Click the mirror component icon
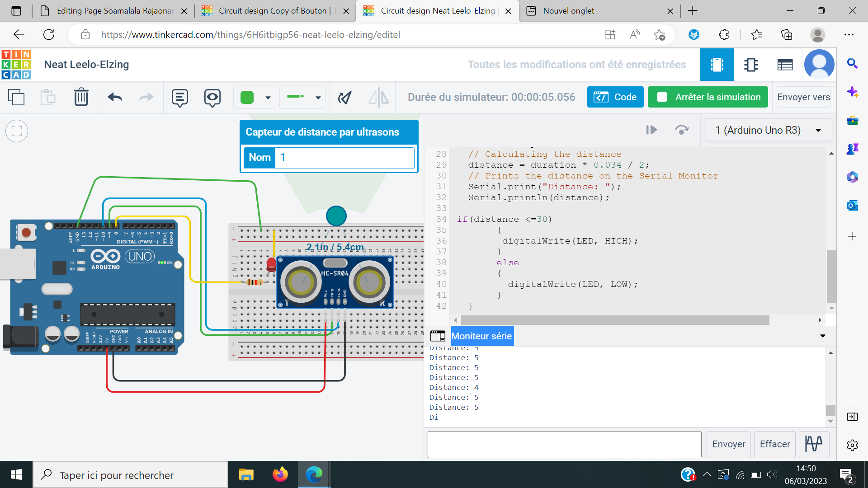The height and width of the screenshot is (488, 868). click(x=379, y=97)
